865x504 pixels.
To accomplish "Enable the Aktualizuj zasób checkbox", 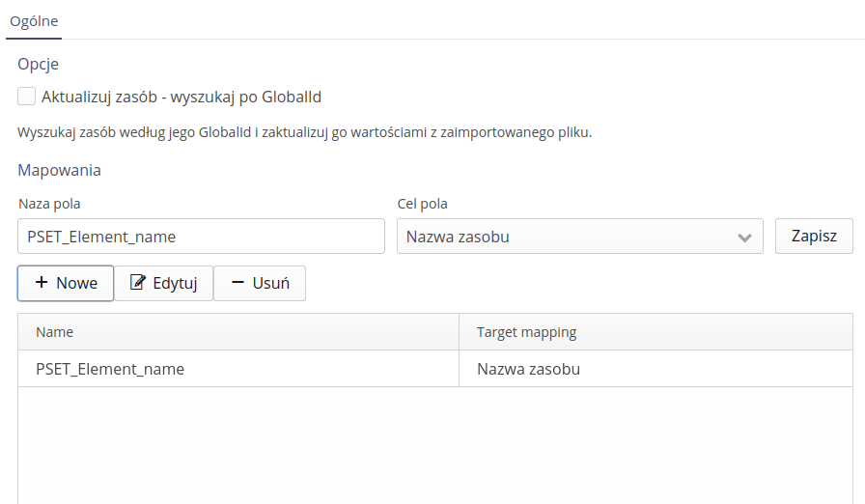I will coord(27,97).
